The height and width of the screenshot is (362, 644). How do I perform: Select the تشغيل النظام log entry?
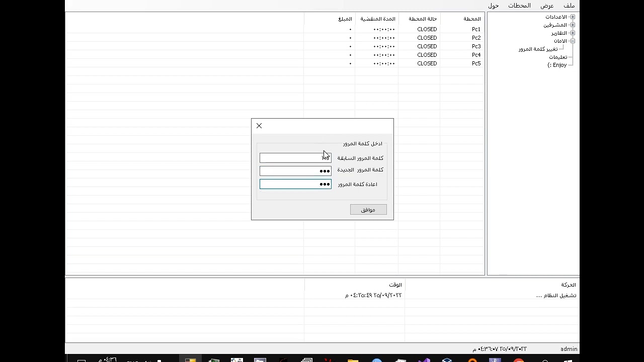pos(556,296)
